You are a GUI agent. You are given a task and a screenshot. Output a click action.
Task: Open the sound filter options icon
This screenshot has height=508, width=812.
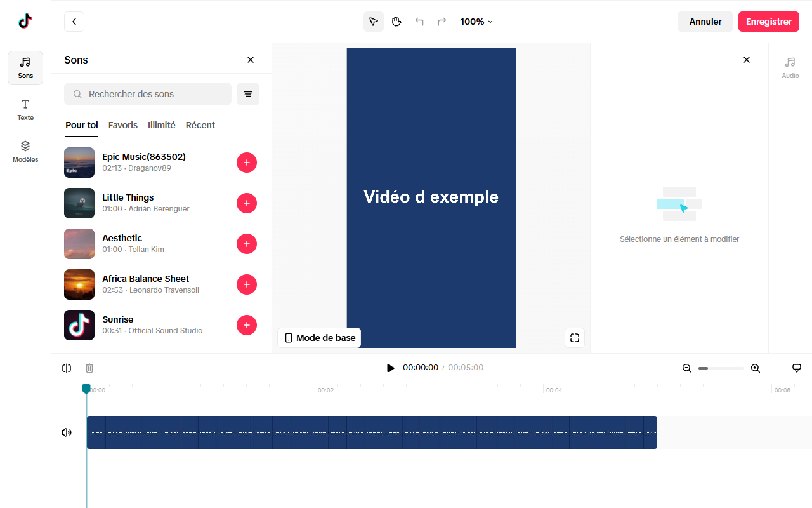point(248,94)
